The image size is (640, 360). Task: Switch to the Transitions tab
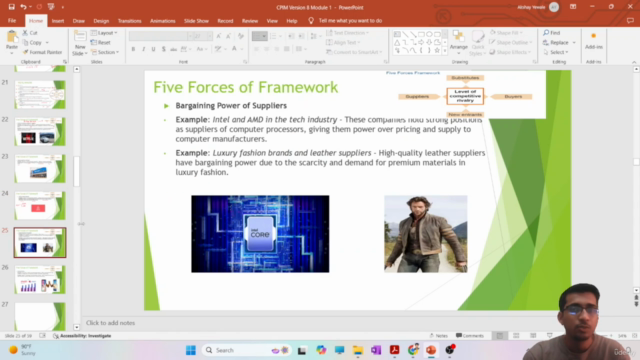[x=129, y=21]
